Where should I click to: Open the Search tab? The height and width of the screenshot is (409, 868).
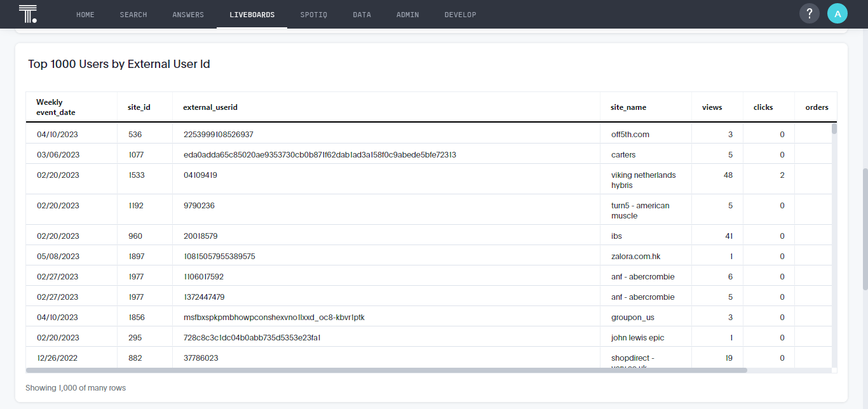pyautogui.click(x=133, y=15)
